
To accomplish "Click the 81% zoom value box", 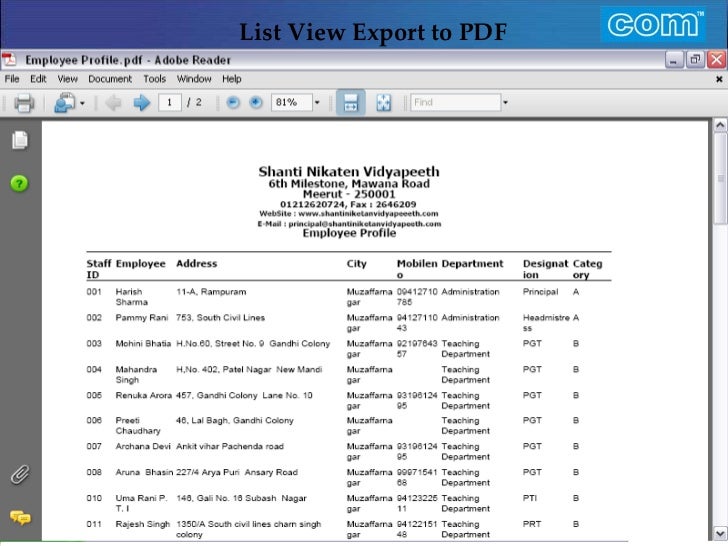I will click(292, 102).
